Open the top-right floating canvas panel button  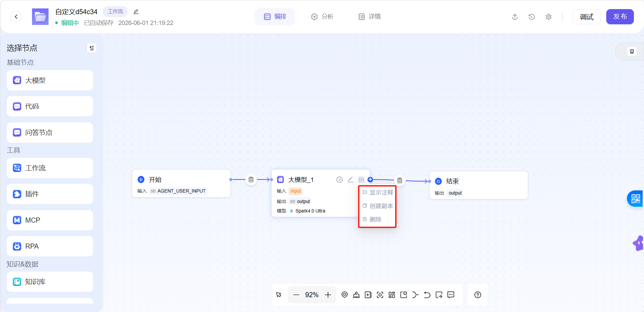(x=632, y=51)
